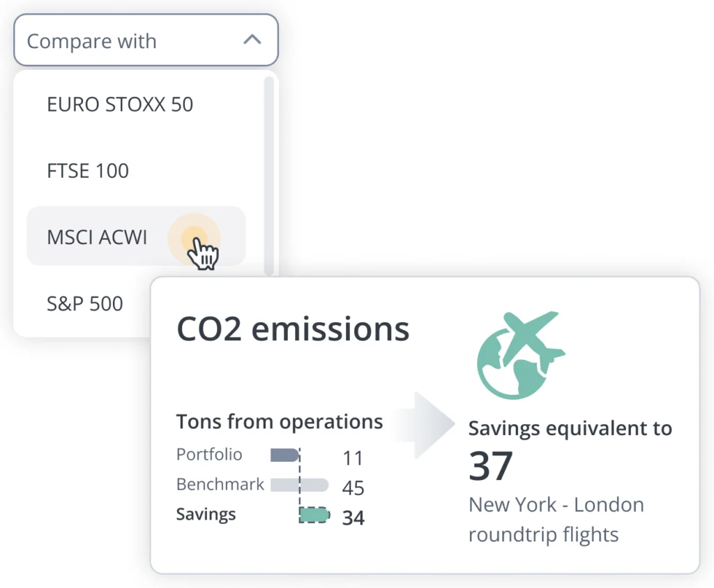Screen dimensions: 714x588
Task: Click the gray Benchmark emissions bar
Action: point(298,485)
